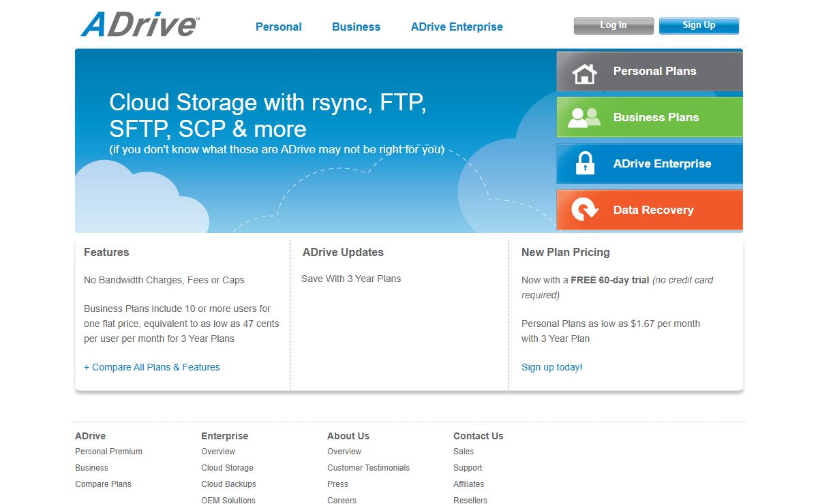Open the blue ADrive Enterprise banner button
Image resolution: width=818 pixels, height=504 pixels.
pyautogui.click(x=650, y=163)
